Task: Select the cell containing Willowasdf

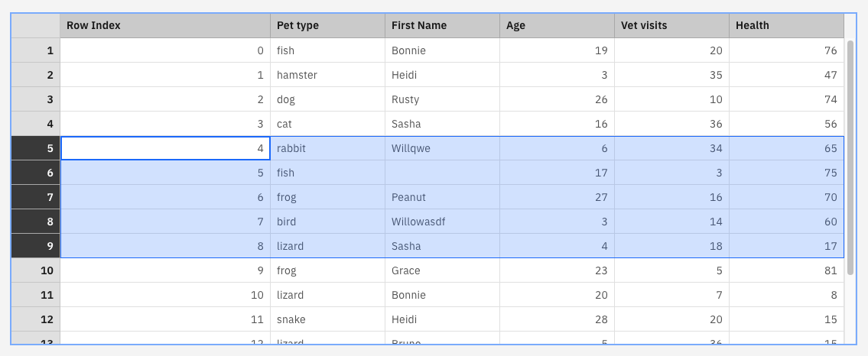Action: (442, 222)
